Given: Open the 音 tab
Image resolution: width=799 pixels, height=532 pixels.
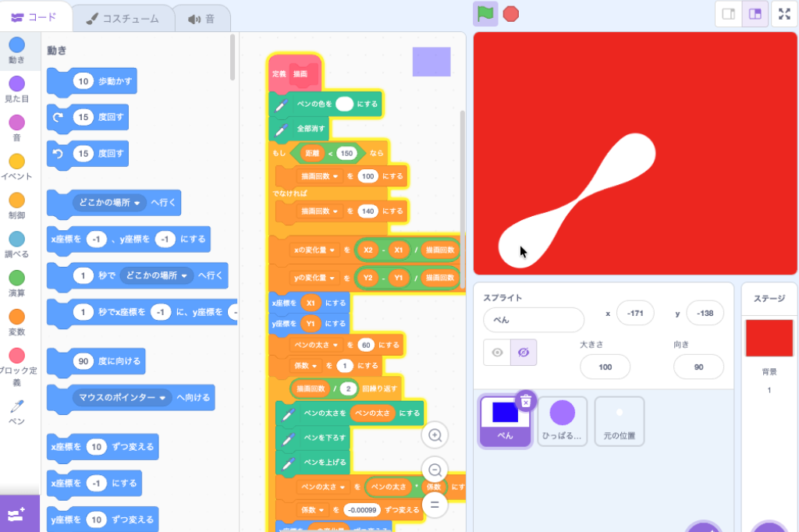Looking at the screenshot, I should [x=201, y=18].
